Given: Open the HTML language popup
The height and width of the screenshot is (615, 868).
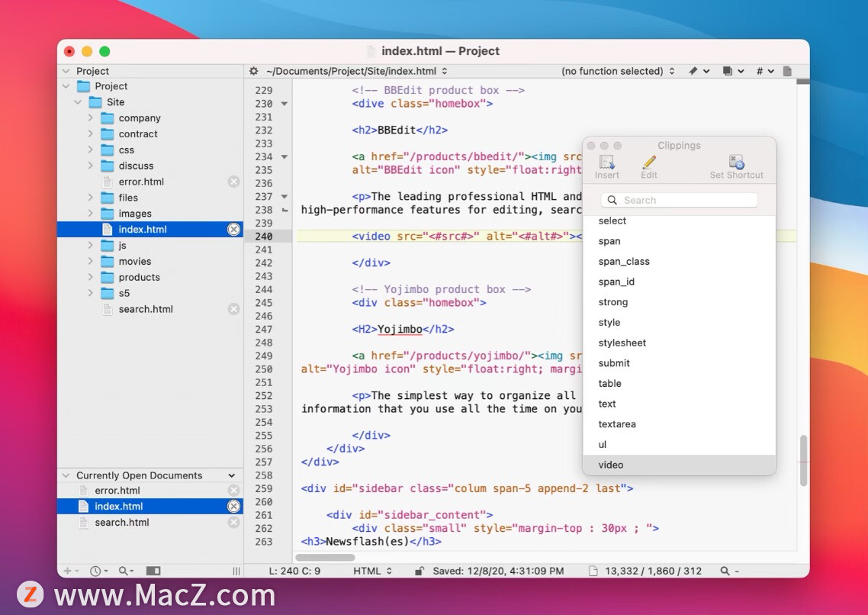Looking at the screenshot, I should click(372, 571).
